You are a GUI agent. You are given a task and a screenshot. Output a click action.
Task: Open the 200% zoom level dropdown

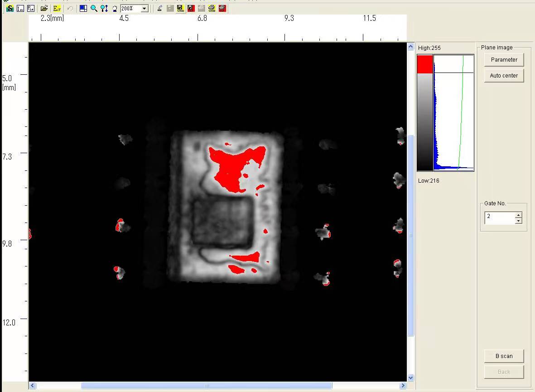coord(144,9)
